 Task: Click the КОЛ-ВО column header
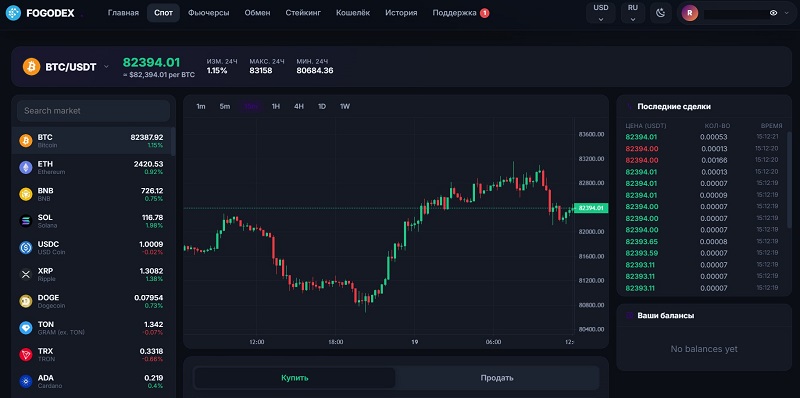(x=717, y=126)
